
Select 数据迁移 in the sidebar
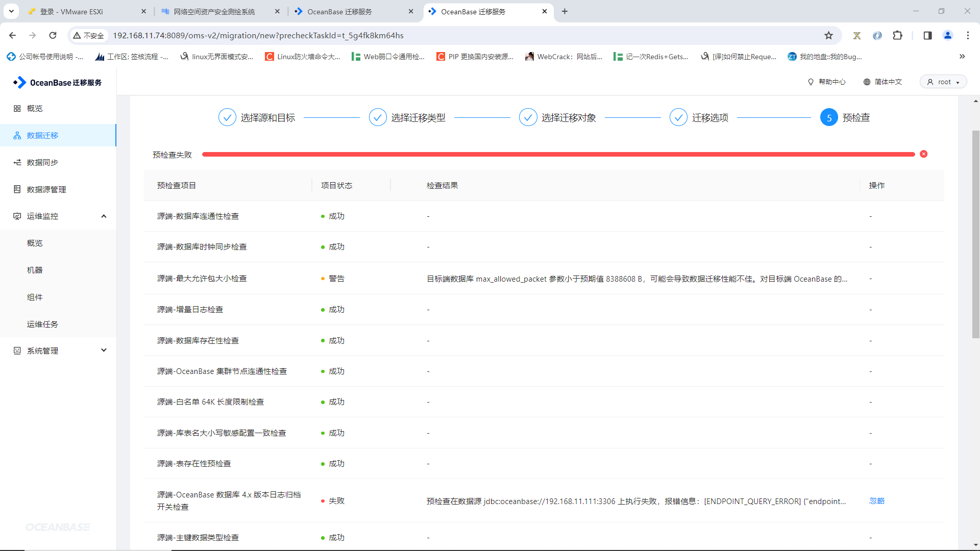tap(58, 135)
